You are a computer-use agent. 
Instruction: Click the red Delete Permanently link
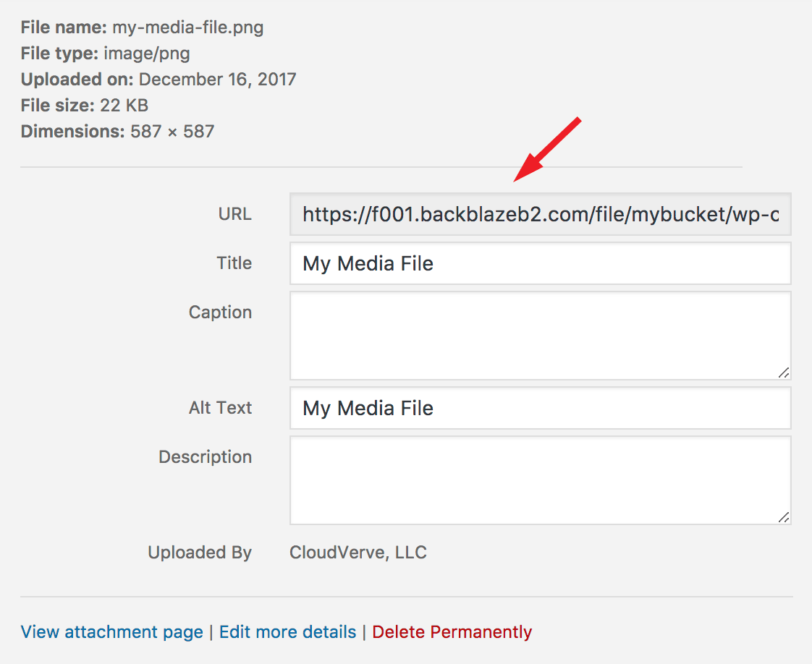452,632
